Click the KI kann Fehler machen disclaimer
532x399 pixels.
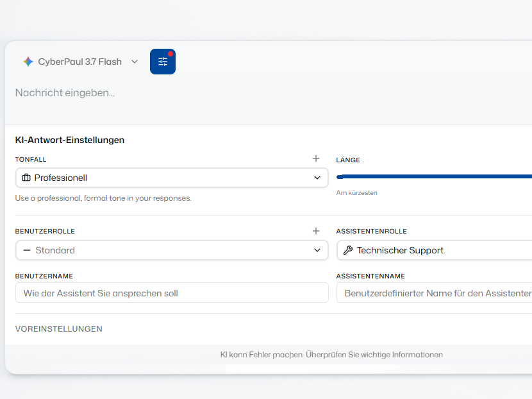331,355
